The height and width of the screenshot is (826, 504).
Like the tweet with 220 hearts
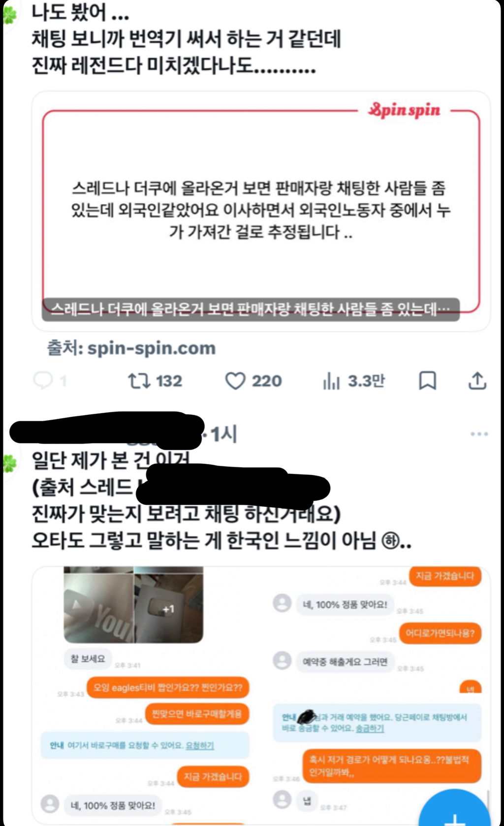pyautogui.click(x=235, y=381)
